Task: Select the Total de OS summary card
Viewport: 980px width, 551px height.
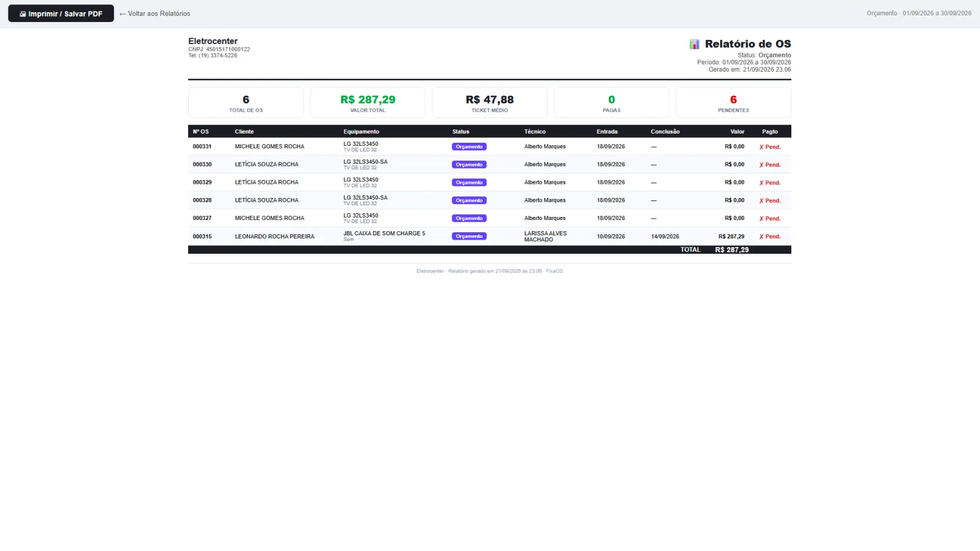Action: pos(246,102)
